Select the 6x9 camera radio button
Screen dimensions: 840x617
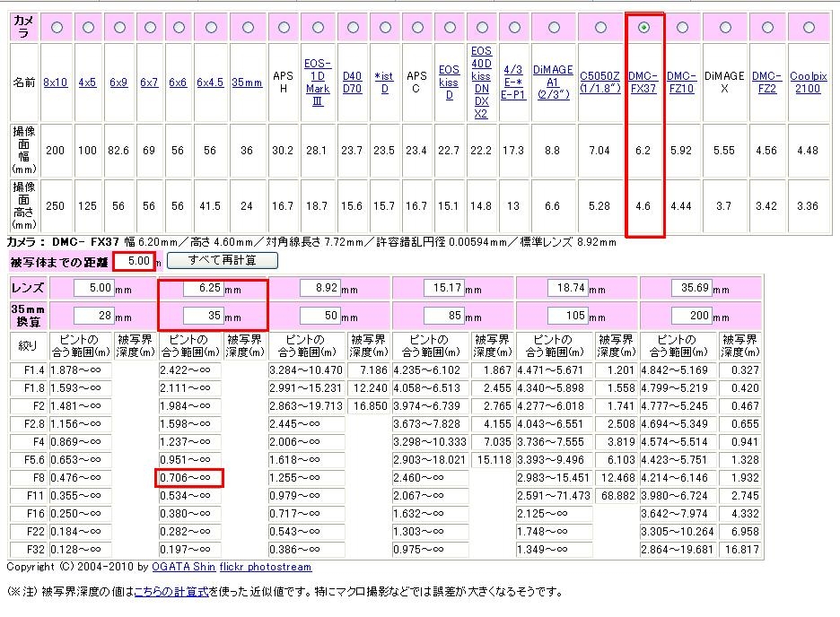tap(119, 27)
